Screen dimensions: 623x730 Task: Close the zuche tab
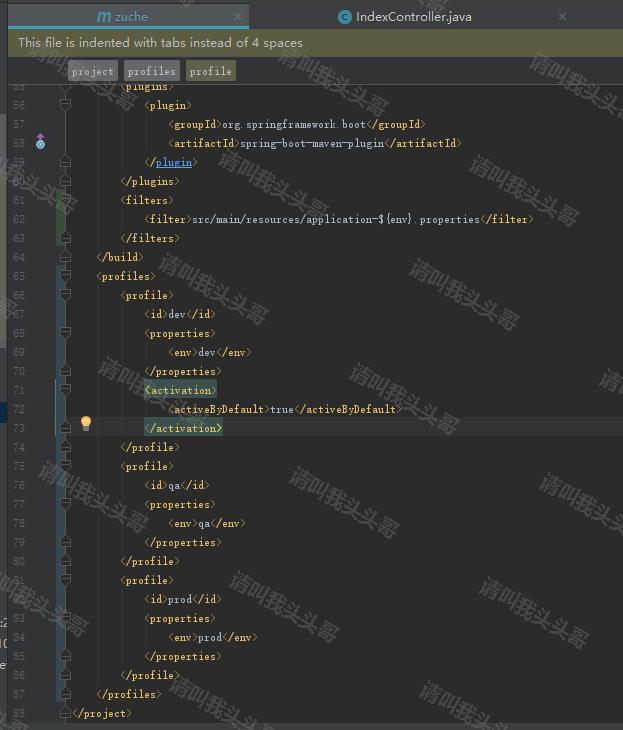(x=237, y=17)
